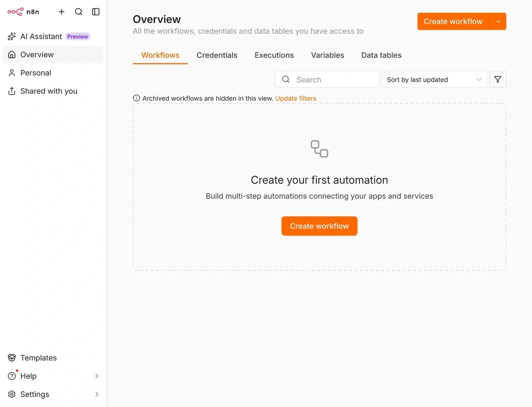The height and width of the screenshot is (407, 532).
Task: Click the center Create workflow button
Action: coord(319,226)
